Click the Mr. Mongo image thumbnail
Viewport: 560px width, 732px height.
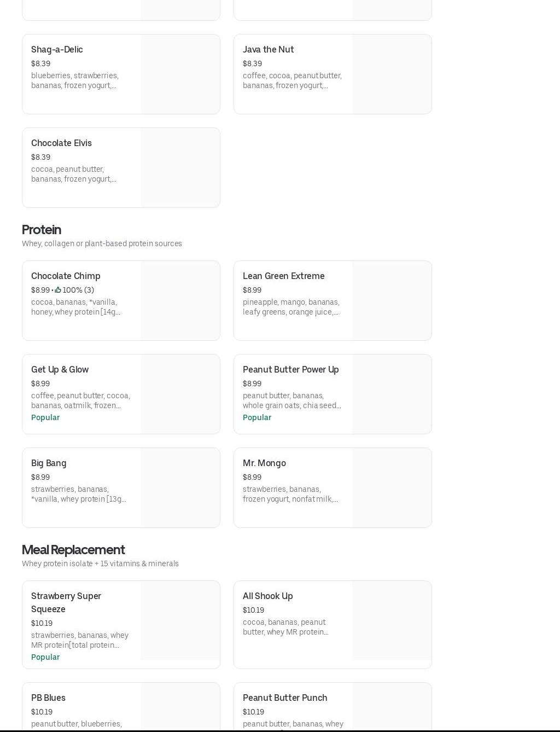pos(392,487)
